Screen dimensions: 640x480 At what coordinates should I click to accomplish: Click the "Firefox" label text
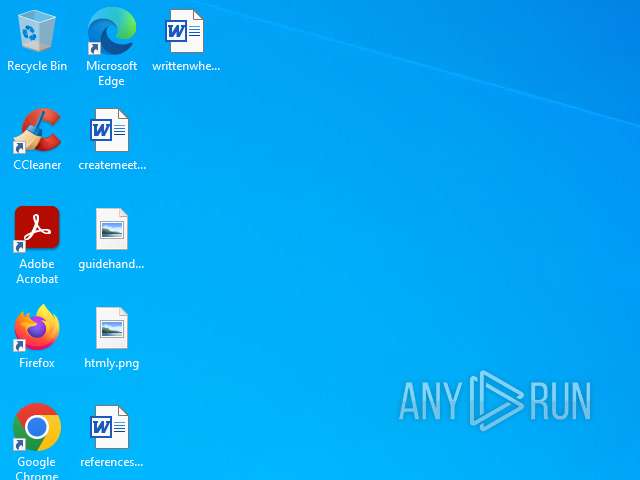(37, 363)
